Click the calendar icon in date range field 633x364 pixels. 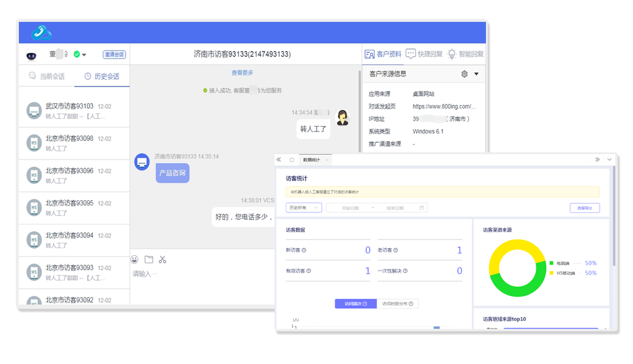click(x=421, y=208)
